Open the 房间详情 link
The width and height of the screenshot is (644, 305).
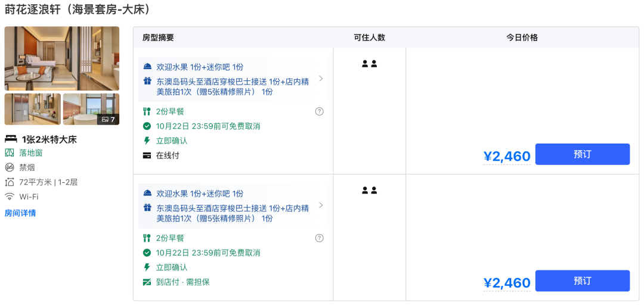pyautogui.click(x=20, y=213)
